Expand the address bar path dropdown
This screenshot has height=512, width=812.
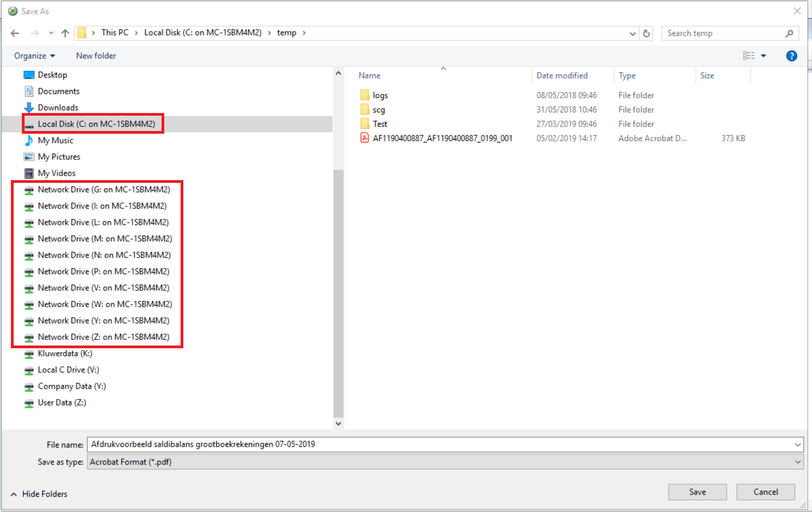point(632,33)
